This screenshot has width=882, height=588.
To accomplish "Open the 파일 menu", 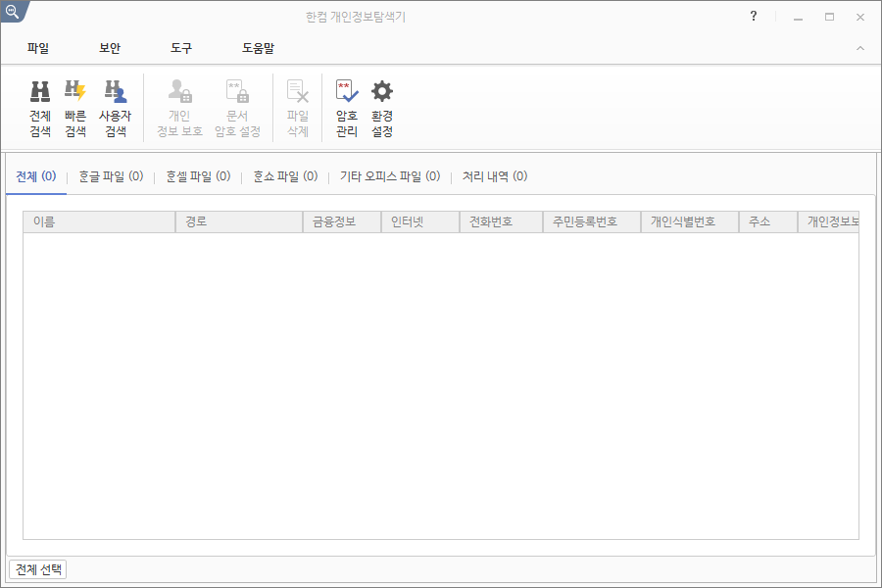I will click(38, 48).
